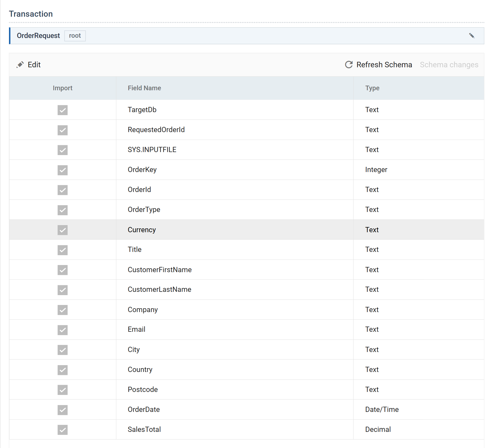The height and width of the screenshot is (448, 493).
Task: Select the highlighted Currency field name
Action: (x=142, y=230)
